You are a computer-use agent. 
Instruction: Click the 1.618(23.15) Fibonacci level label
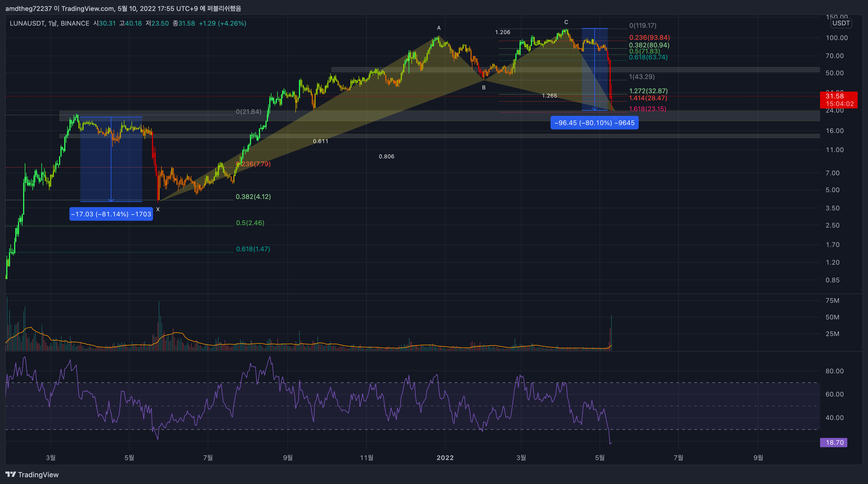click(647, 109)
